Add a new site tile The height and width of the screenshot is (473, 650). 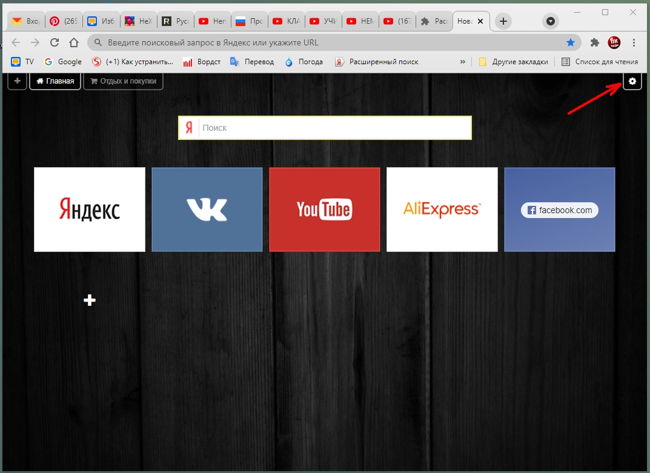[90, 300]
